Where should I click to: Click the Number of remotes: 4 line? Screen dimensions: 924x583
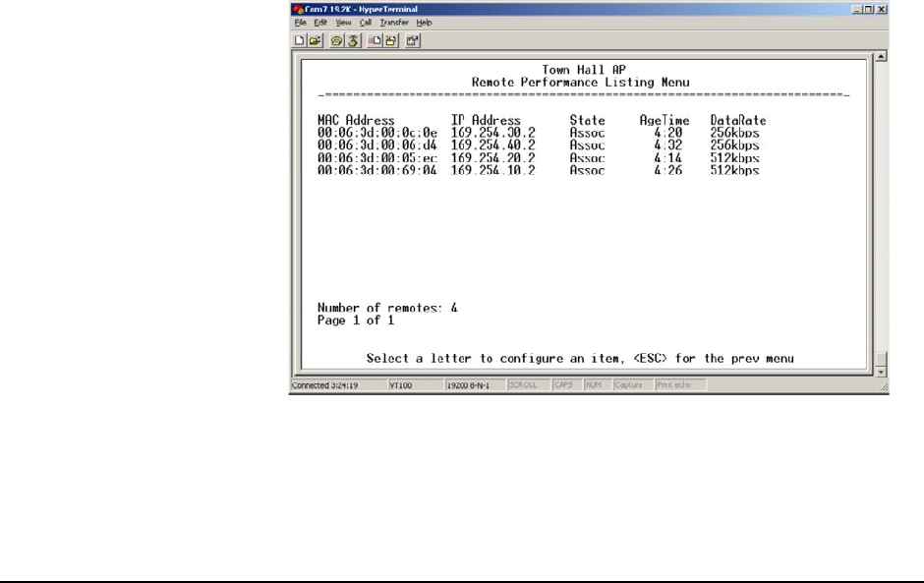[x=387, y=308]
